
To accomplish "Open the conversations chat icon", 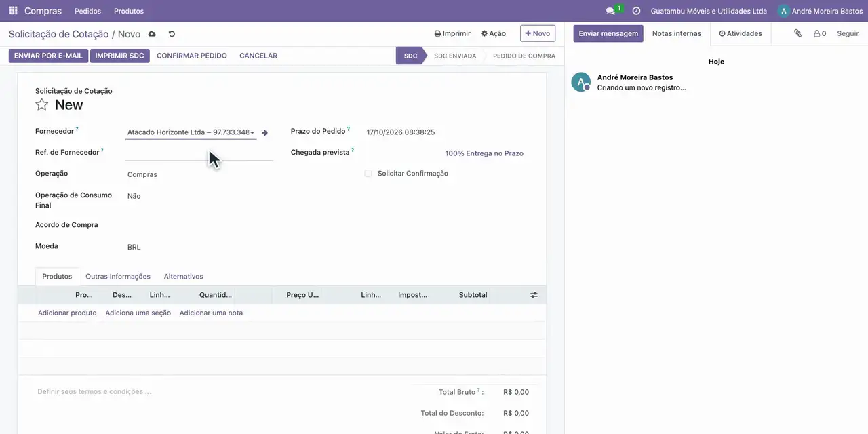I will coord(610,11).
